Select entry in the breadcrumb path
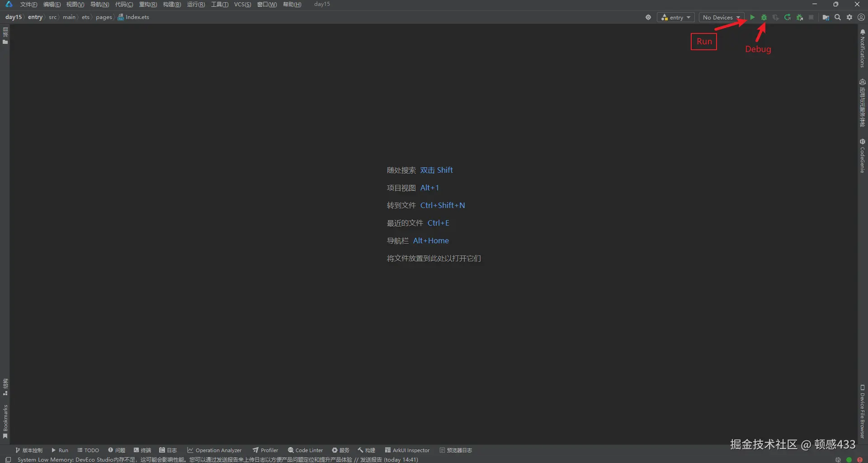The height and width of the screenshot is (463, 868). click(35, 17)
